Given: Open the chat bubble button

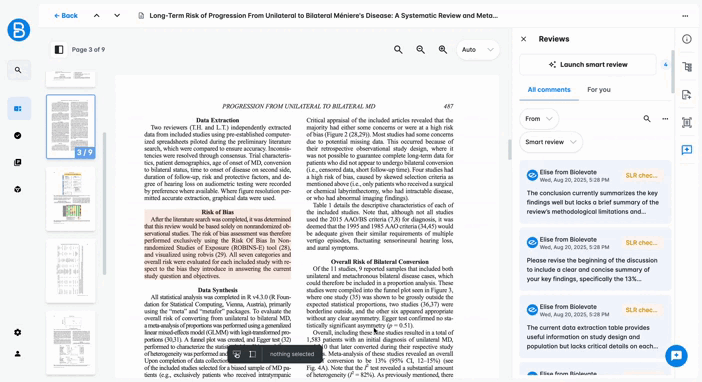Looking at the screenshot, I should point(676,356).
